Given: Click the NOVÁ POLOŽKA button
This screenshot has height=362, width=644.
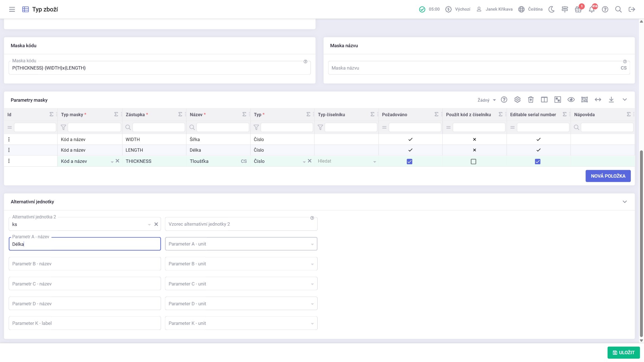Looking at the screenshot, I should 608,176.
